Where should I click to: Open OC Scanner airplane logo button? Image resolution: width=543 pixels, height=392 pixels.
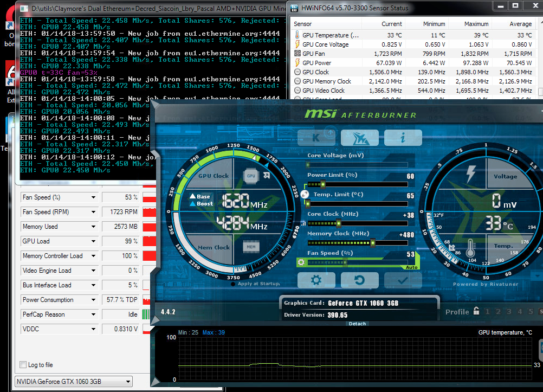[x=359, y=138]
